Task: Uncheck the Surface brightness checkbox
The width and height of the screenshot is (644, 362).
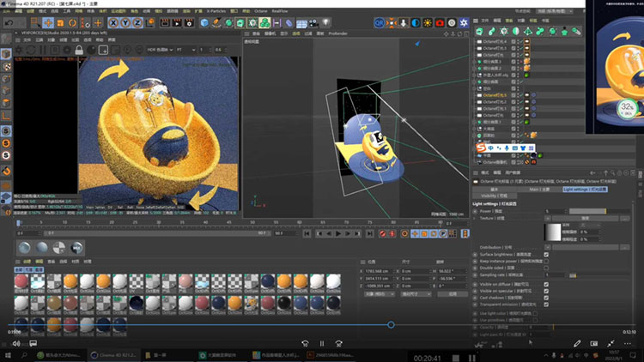Action: click(x=547, y=255)
